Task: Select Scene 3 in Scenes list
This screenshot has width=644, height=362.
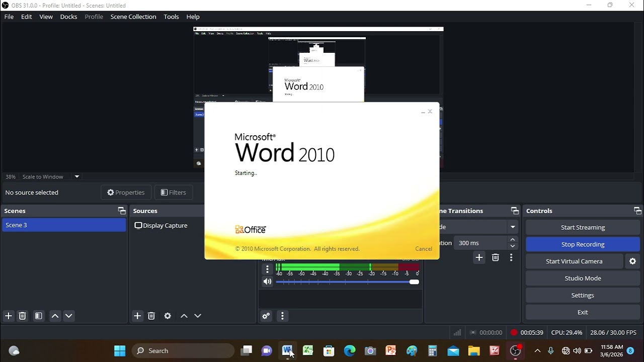Action: [64, 225]
